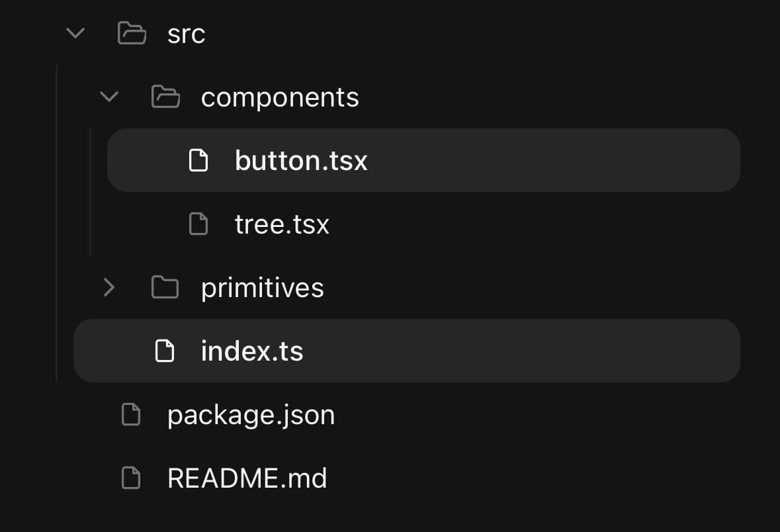Click the file icon beside index.ts
780x532 pixels.
click(x=165, y=351)
